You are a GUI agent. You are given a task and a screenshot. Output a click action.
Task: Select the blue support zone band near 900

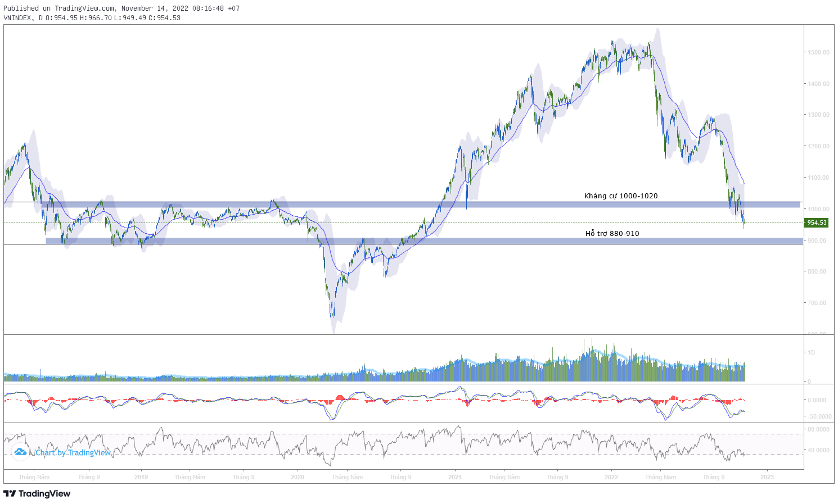[424, 241]
